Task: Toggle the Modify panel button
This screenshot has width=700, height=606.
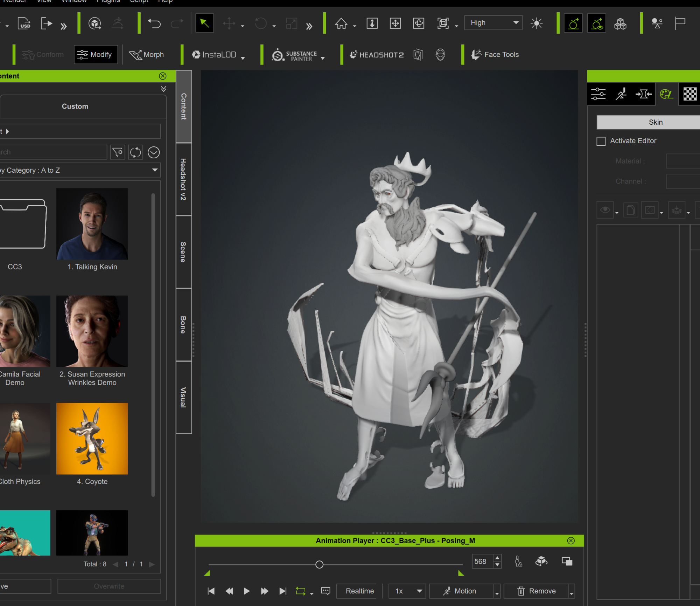Action: [x=96, y=55]
